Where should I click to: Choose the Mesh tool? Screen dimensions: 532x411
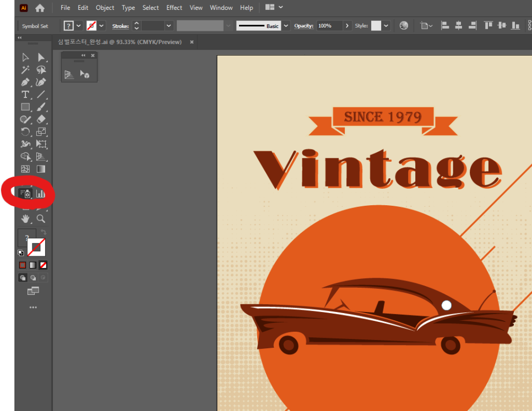point(25,169)
